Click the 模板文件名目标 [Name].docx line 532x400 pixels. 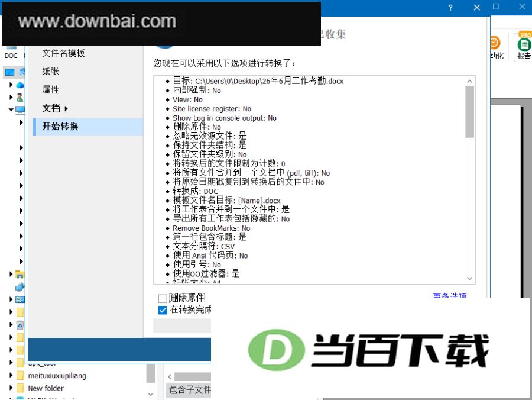(226, 200)
